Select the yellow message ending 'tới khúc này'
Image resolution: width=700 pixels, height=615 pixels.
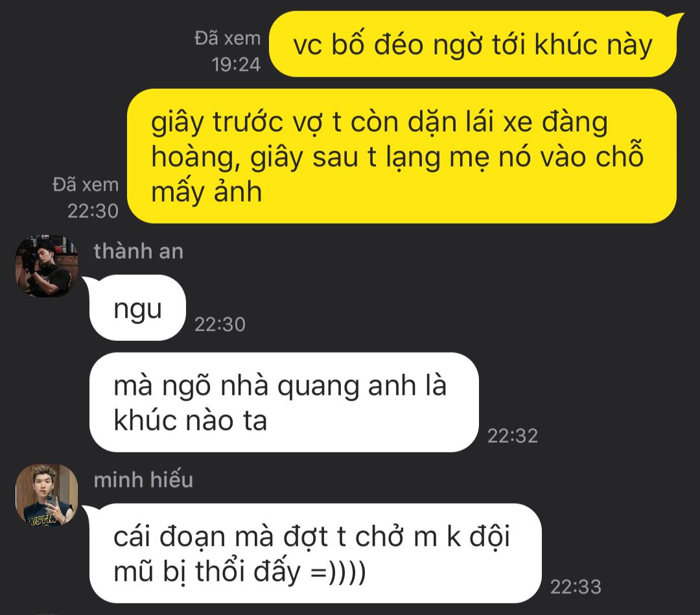474,45
